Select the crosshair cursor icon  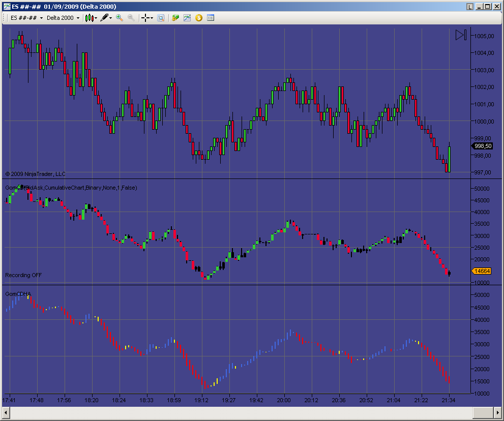[x=145, y=18]
